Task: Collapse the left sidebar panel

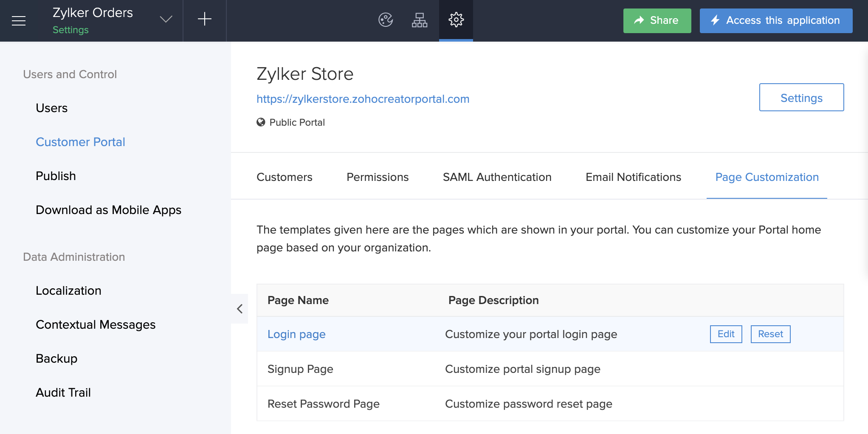Action: [239, 309]
